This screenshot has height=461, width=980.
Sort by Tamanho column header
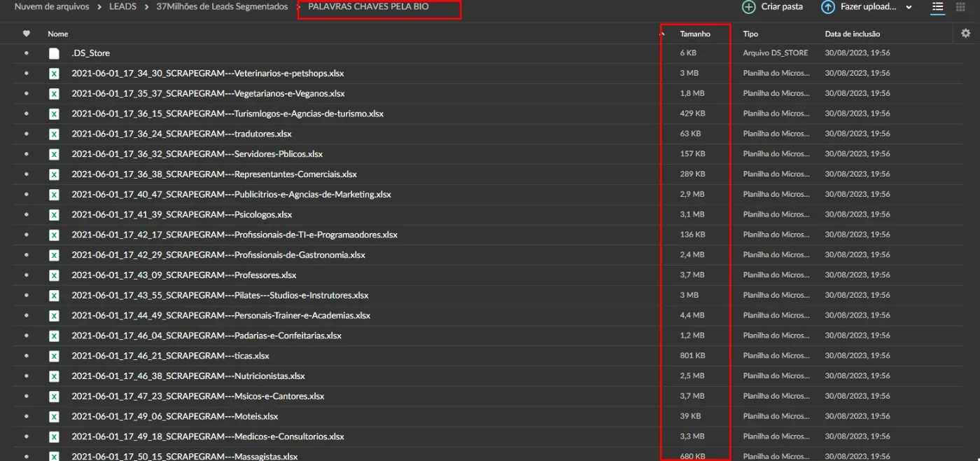coord(695,34)
